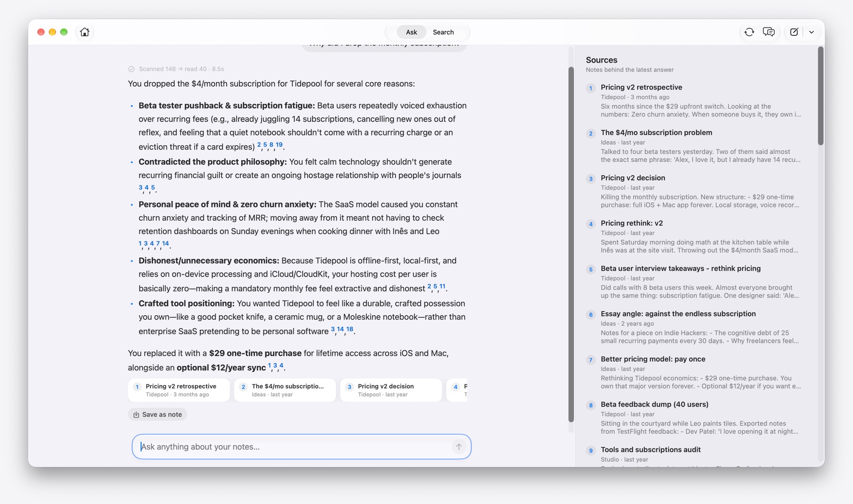853x504 pixels.
Task: Click Save as note button
Action: pyautogui.click(x=157, y=414)
